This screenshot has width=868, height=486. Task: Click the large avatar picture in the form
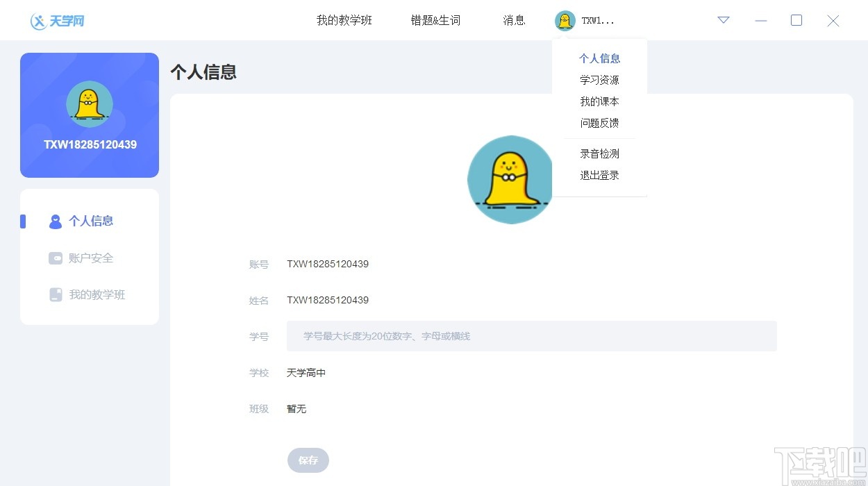(x=510, y=179)
